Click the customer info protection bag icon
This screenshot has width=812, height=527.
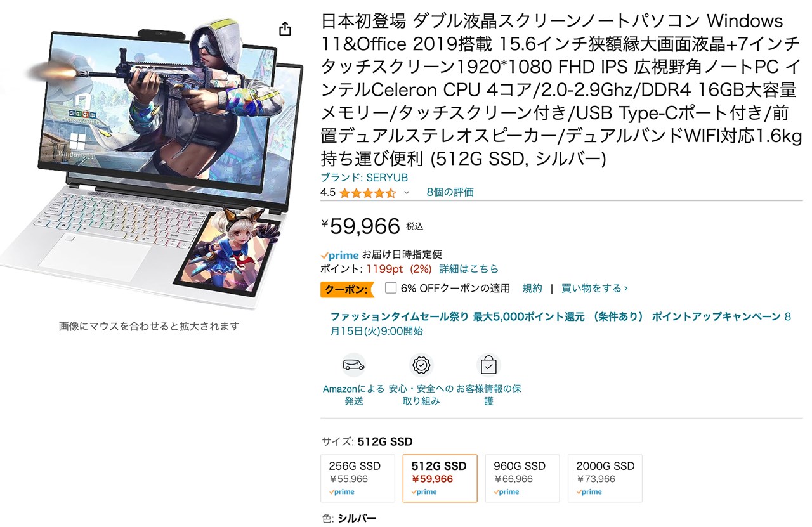click(488, 365)
